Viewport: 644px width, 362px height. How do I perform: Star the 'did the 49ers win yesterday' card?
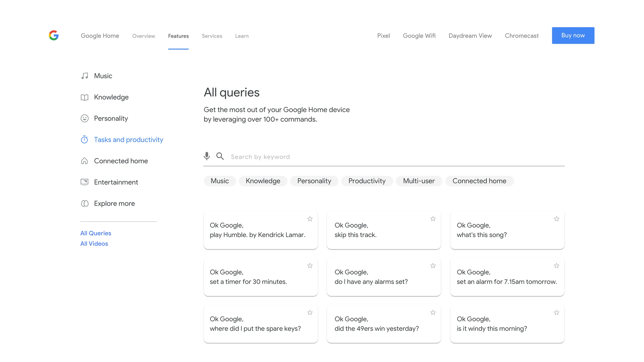(x=433, y=312)
